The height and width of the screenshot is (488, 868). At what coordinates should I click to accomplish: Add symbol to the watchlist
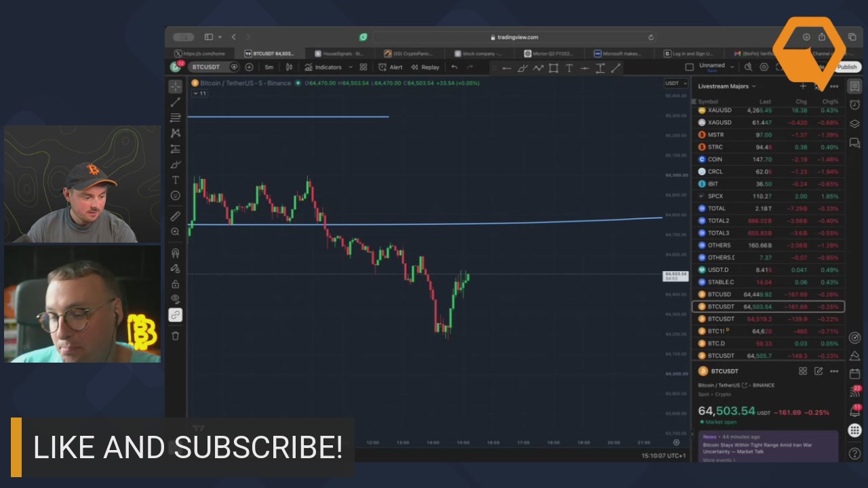pos(803,86)
